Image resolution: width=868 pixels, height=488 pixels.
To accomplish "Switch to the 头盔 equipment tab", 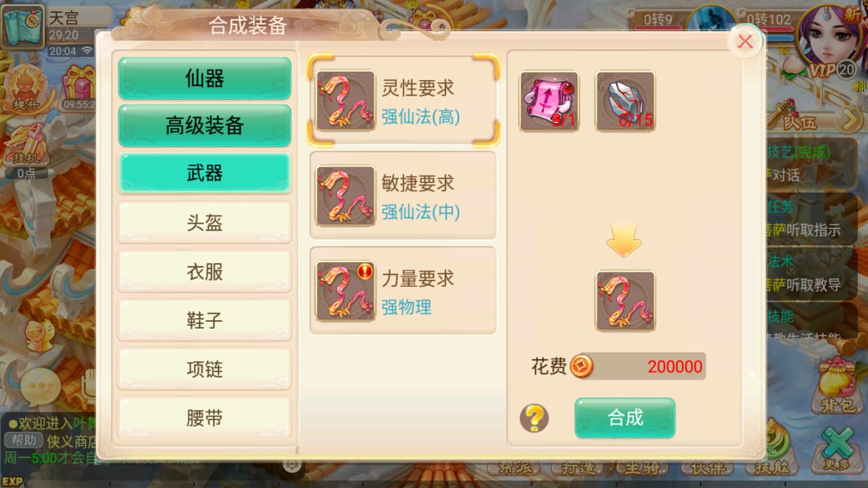I will point(205,222).
